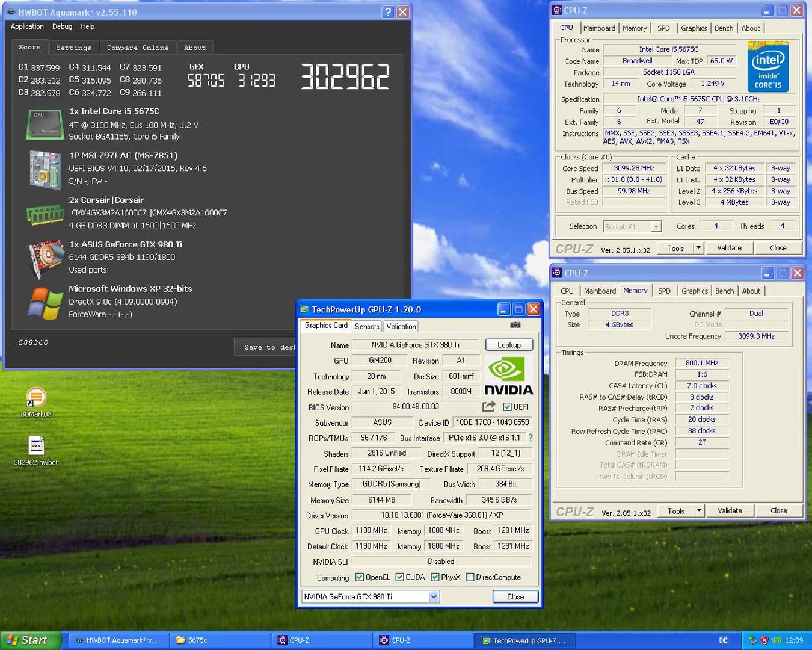
Task: Toggle the DirectCompute checkbox
Action: tap(470, 577)
